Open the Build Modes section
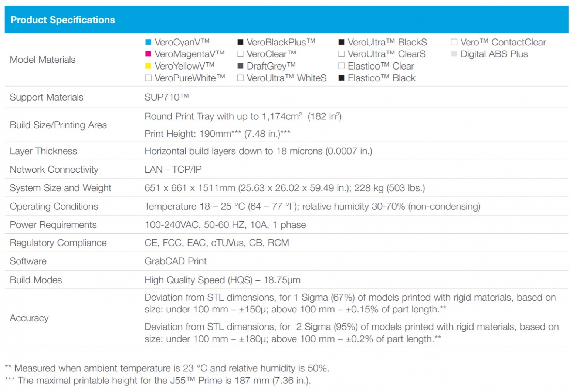The image size is (573, 392). [x=36, y=280]
